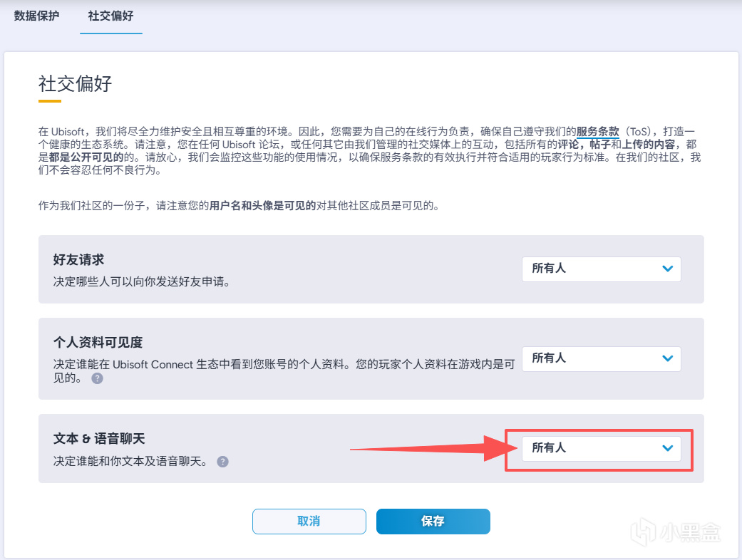The image size is (742, 560).
Task: Click the large 社交偏好 page heading
Action: [75, 84]
